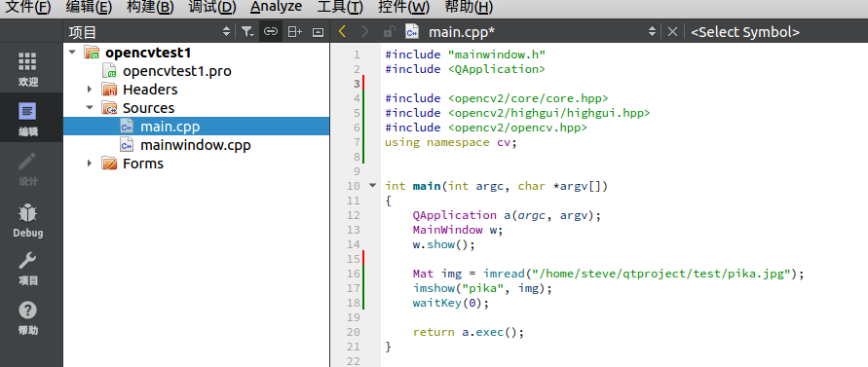This screenshot has width=868, height=367.
Task: Go back in navigation history
Action: 342,31
